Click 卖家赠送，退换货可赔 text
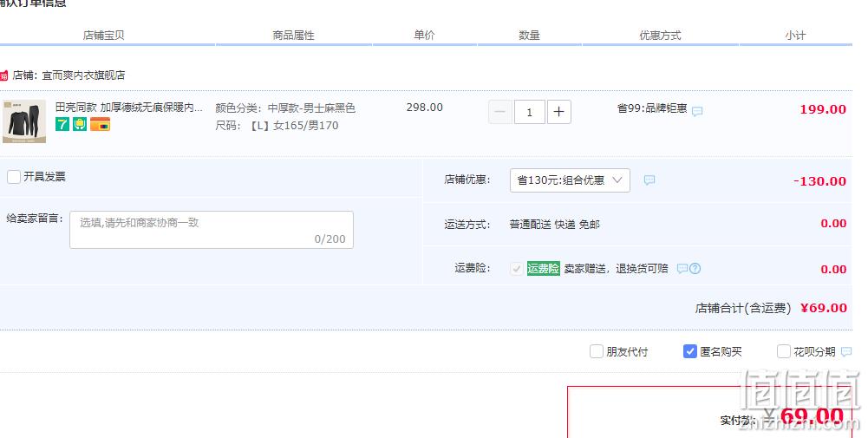This screenshot has height=438, width=868. (617, 269)
